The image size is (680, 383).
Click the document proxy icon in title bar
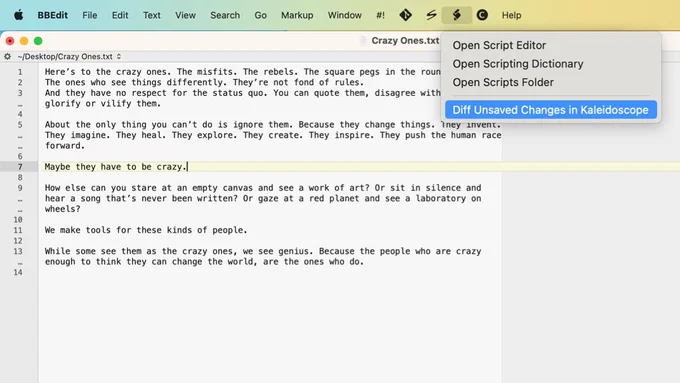(x=363, y=41)
